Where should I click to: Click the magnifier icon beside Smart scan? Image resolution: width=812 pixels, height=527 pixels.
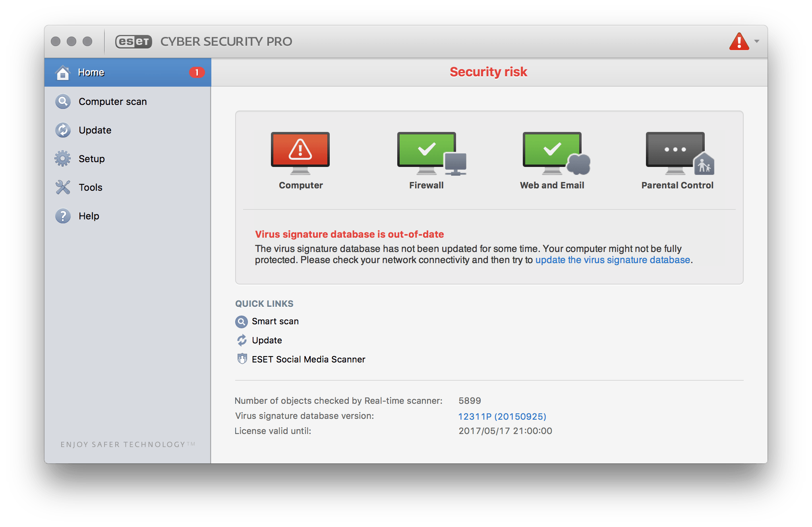pos(241,322)
